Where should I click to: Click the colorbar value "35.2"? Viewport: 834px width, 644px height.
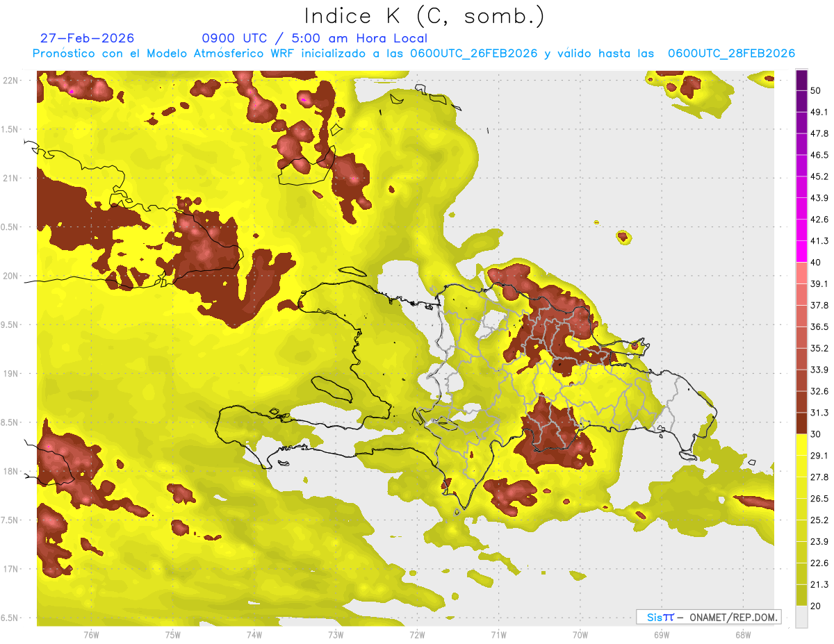[x=819, y=348]
